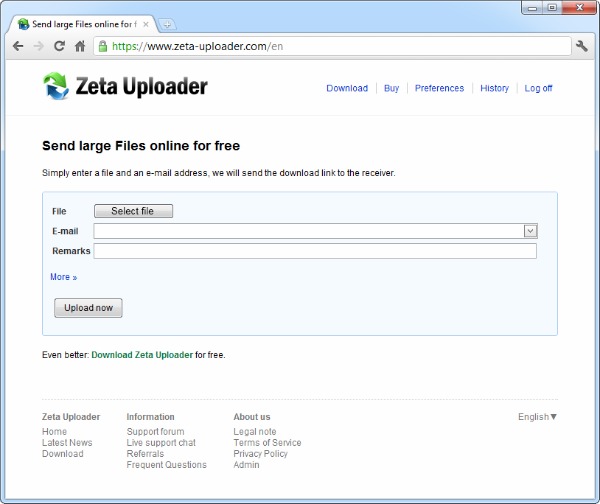This screenshot has width=600, height=504.
Task: Click the 'About us' footer heading
Action: pos(252,417)
